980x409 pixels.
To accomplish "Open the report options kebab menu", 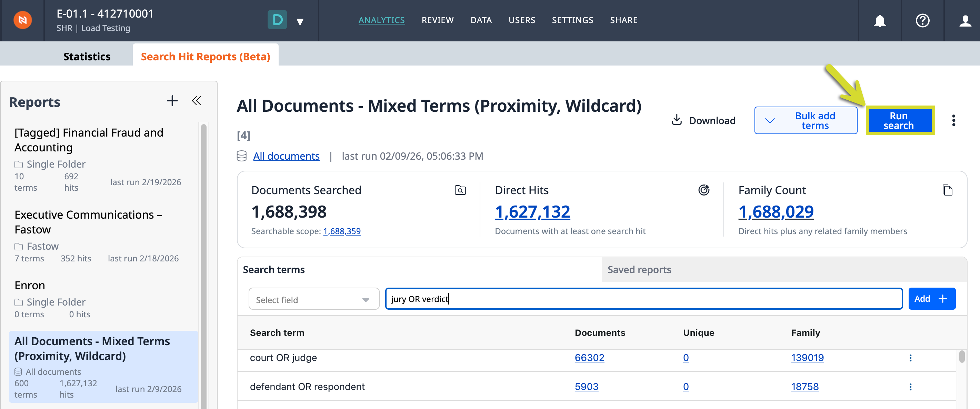I will pyautogui.click(x=953, y=121).
